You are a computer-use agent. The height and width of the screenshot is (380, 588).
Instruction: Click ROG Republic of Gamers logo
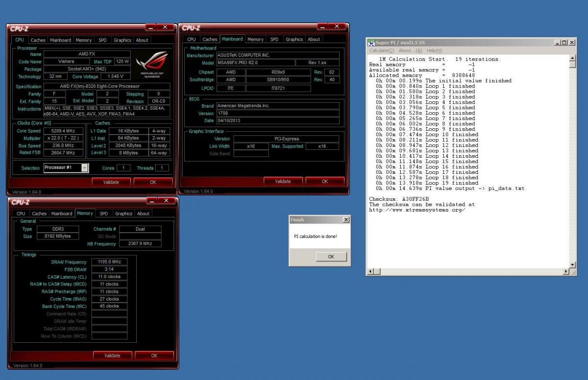(151, 65)
